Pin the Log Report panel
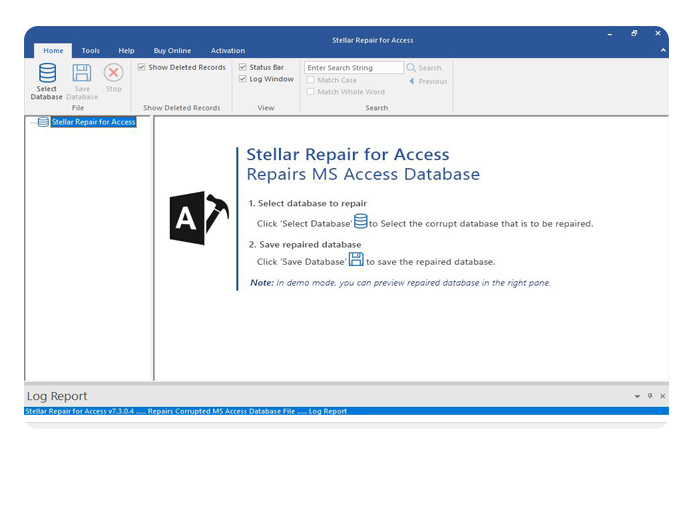The image size is (699, 518). click(650, 396)
